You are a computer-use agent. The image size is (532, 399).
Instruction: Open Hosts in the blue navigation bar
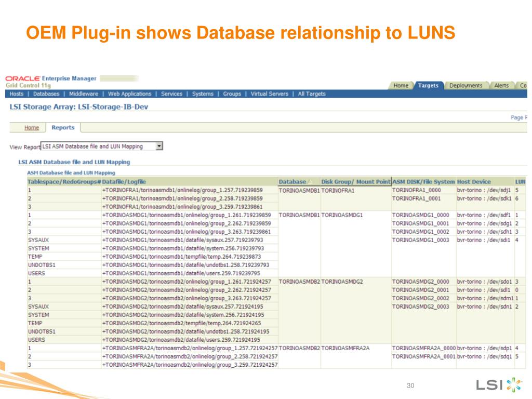click(16, 94)
